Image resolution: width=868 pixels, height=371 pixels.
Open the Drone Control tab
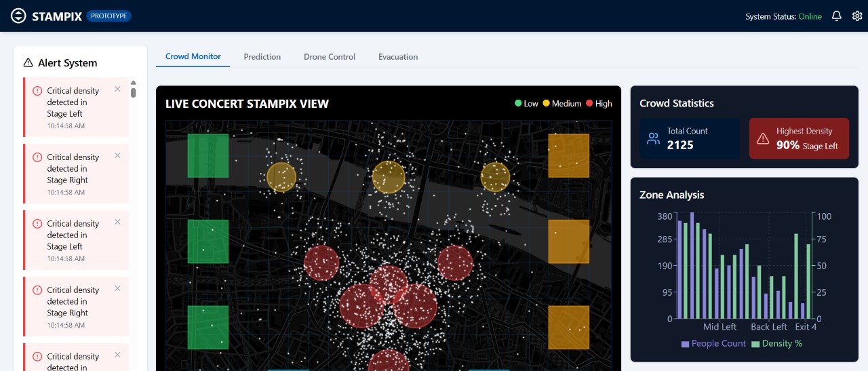click(x=330, y=57)
